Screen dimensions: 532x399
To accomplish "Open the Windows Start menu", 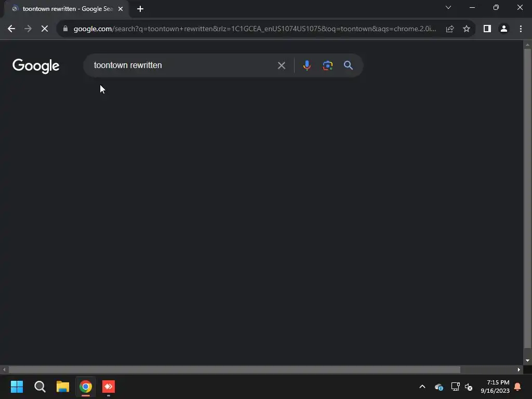I will point(17,387).
